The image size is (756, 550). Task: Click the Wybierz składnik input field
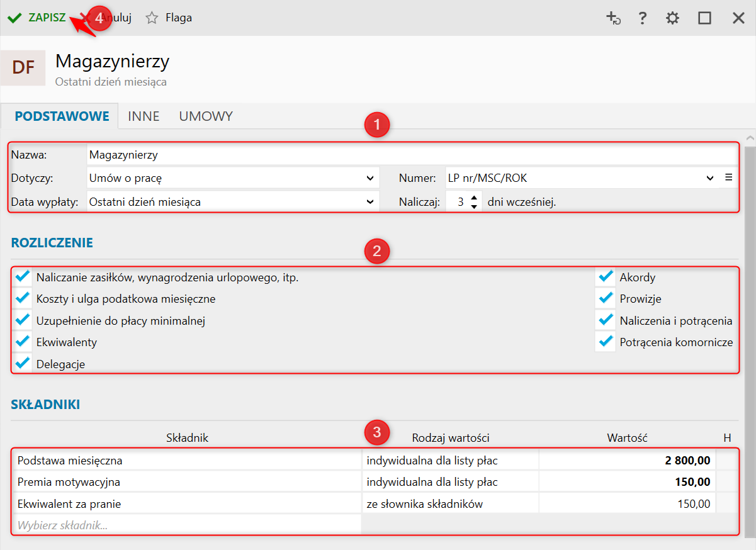point(187,525)
